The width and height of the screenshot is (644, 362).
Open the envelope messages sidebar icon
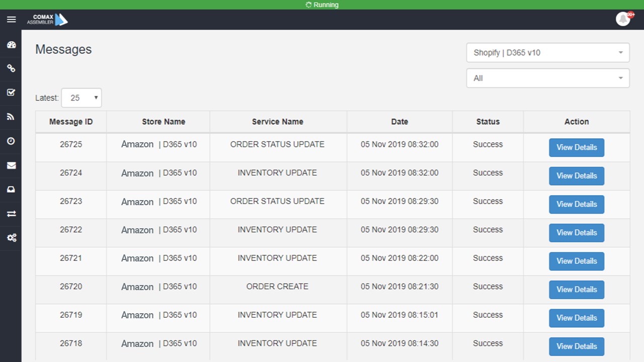click(11, 165)
